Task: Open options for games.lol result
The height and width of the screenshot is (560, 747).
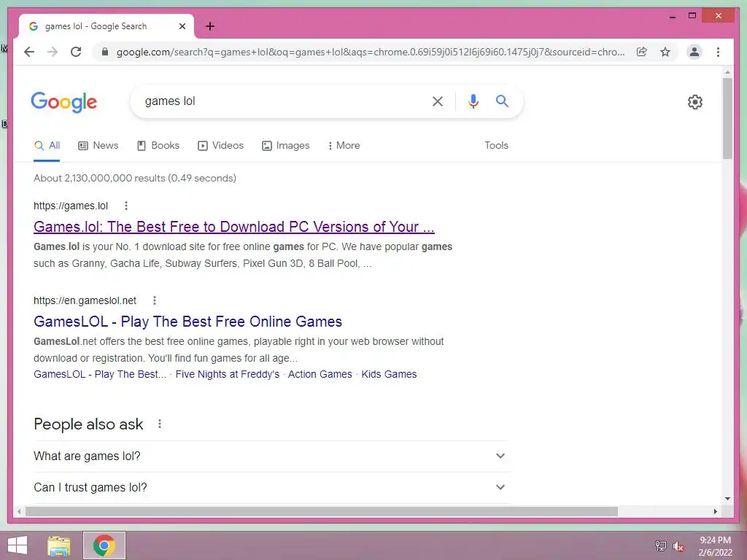Action: [125, 206]
